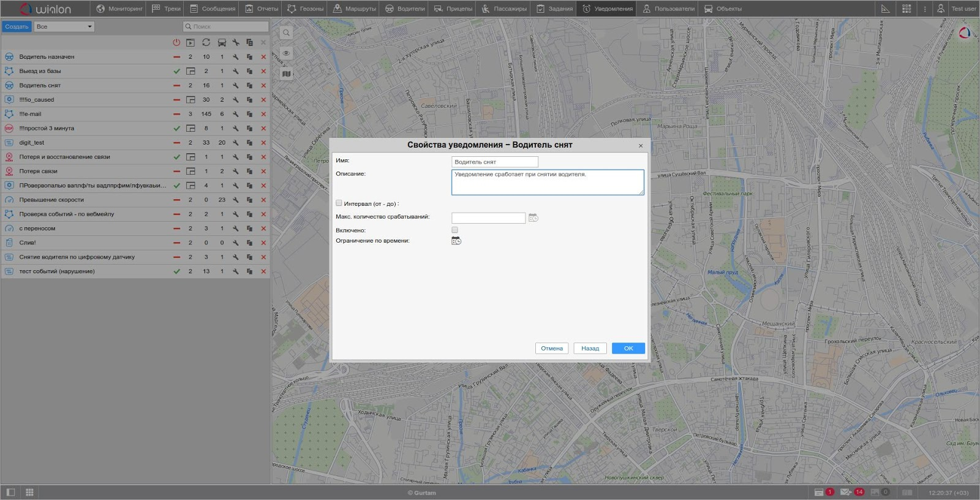Click the Описание text area
The width and height of the screenshot is (980, 500).
pyautogui.click(x=548, y=182)
